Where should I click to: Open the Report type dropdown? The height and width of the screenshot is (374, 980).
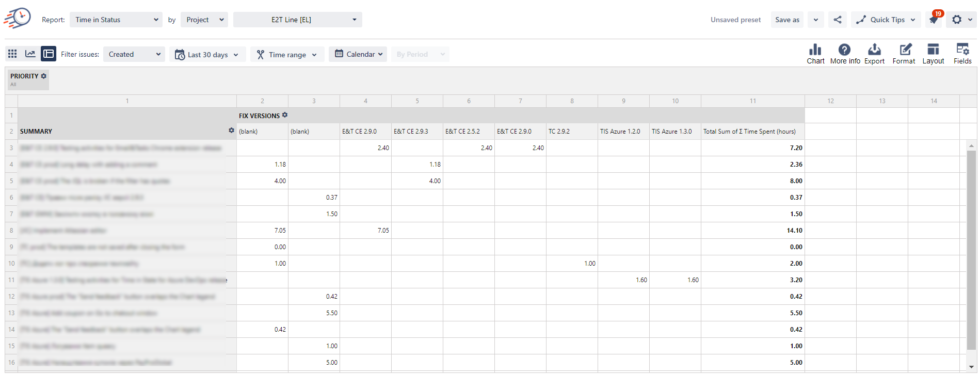click(x=116, y=20)
